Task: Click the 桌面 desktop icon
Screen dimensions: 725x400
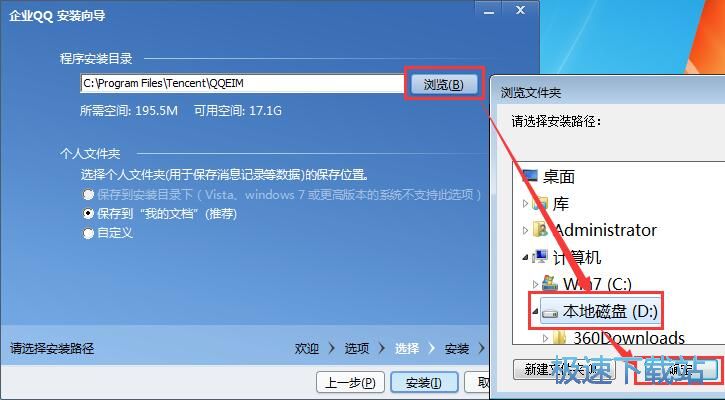Action: (x=530, y=176)
